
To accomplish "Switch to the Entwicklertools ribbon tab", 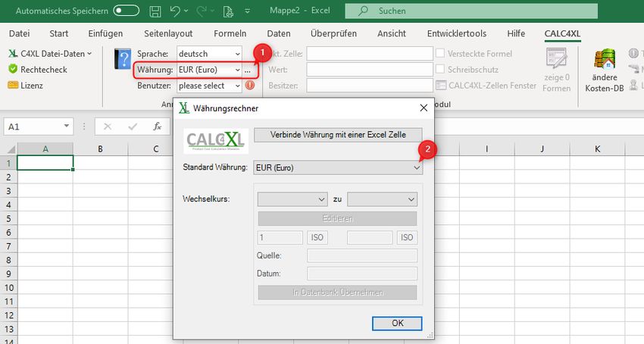I will coord(457,33).
